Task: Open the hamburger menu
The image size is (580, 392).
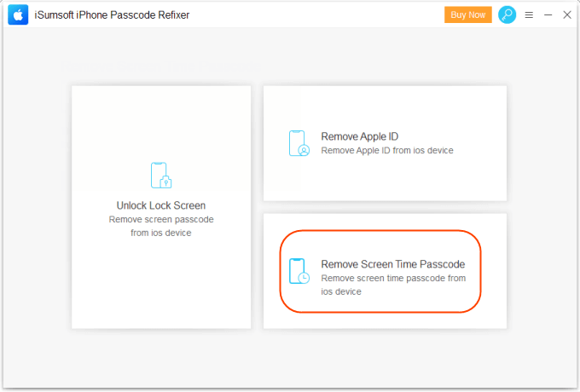Action: (x=529, y=14)
